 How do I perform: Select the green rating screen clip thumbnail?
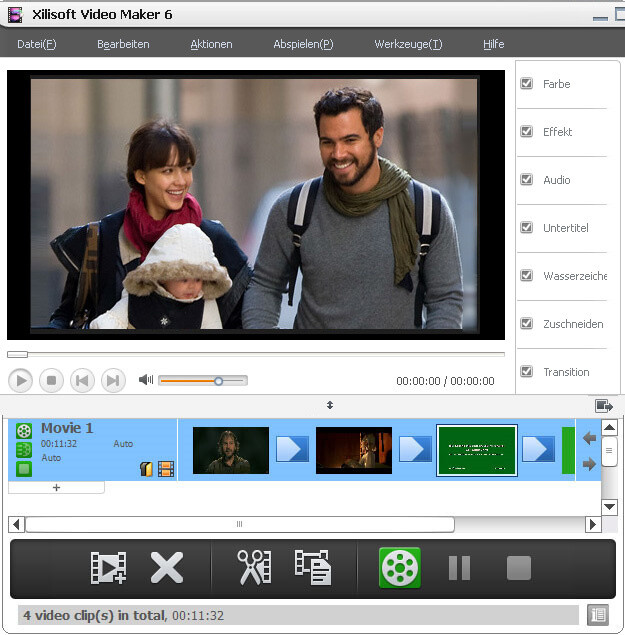point(477,450)
